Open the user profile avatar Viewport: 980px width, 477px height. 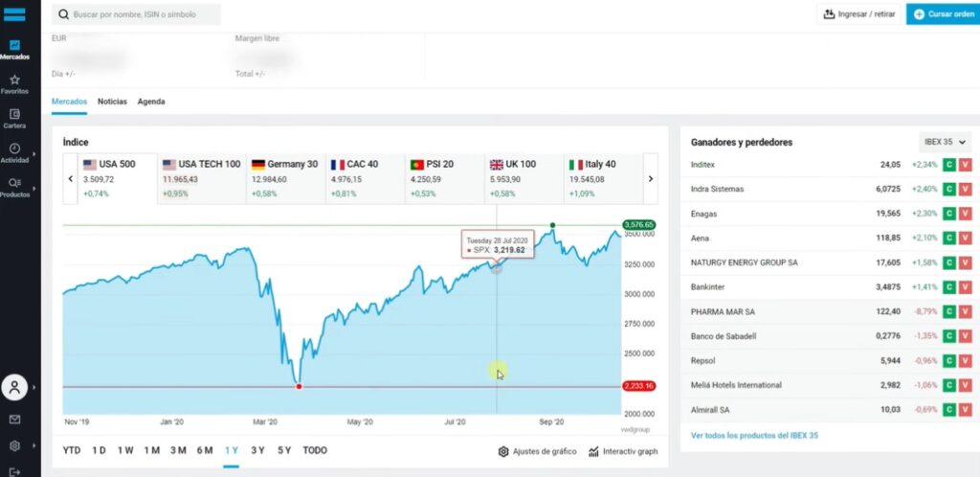point(14,387)
